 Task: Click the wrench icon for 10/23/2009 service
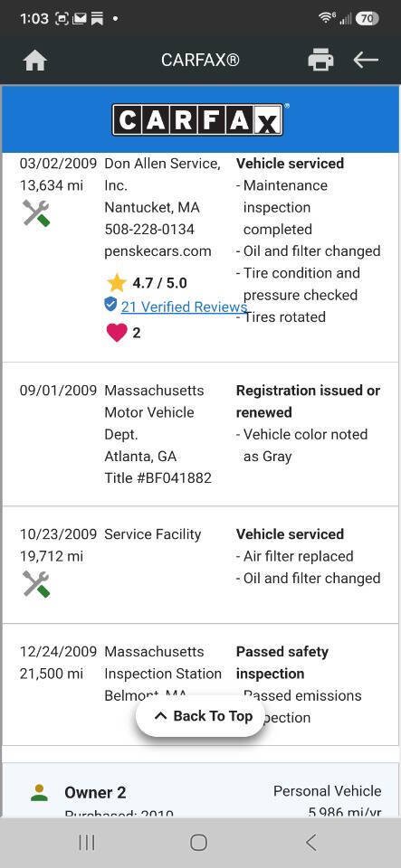point(36,584)
